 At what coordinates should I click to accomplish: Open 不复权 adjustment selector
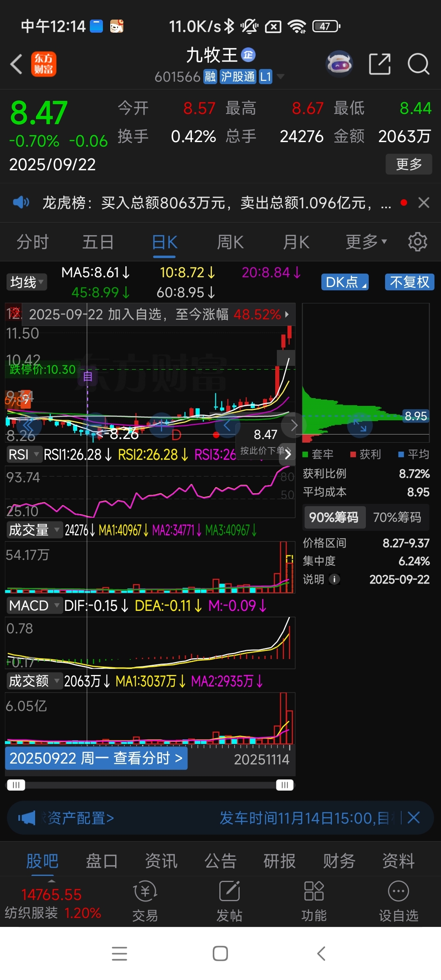pos(410,282)
